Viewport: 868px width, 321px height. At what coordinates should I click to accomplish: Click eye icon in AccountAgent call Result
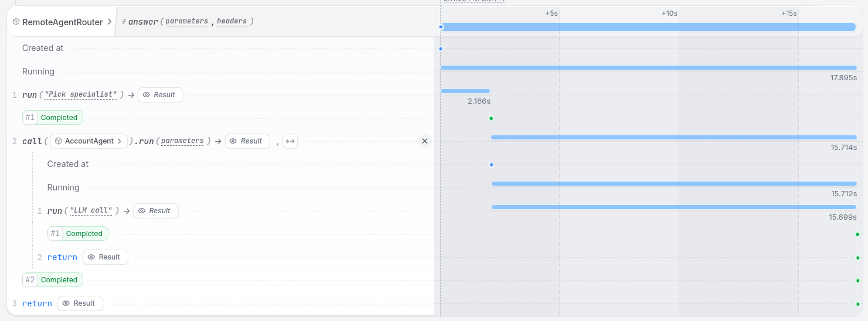pyautogui.click(x=233, y=141)
